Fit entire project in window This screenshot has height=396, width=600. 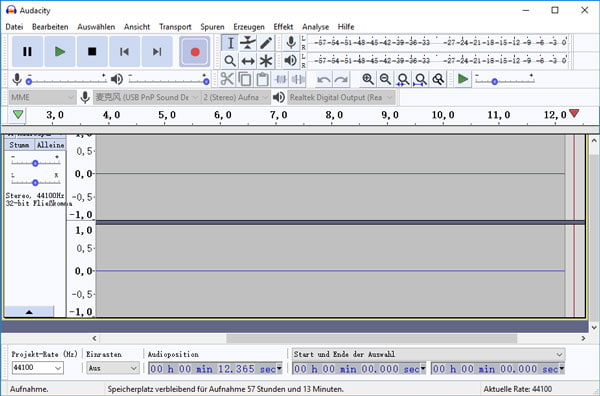point(421,79)
